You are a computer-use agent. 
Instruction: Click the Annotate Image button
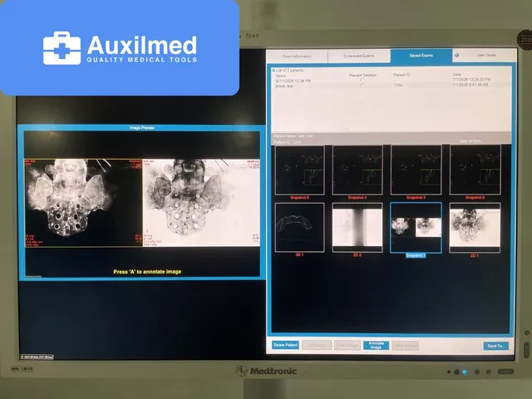(x=376, y=346)
